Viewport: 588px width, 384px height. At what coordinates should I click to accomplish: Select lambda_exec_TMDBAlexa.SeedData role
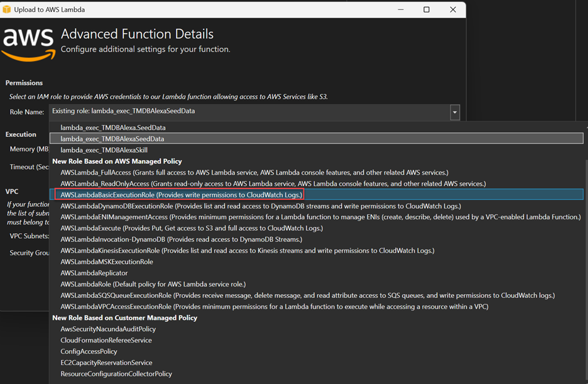pos(113,128)
